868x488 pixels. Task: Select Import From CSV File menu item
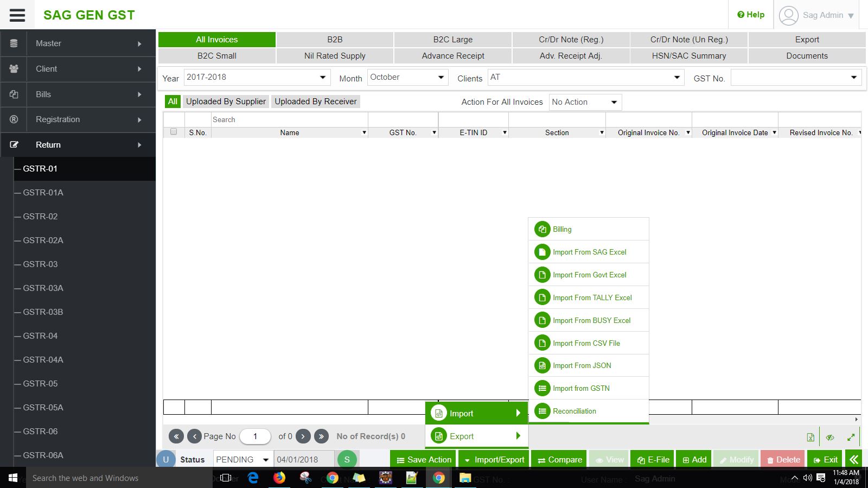[589, 343]
